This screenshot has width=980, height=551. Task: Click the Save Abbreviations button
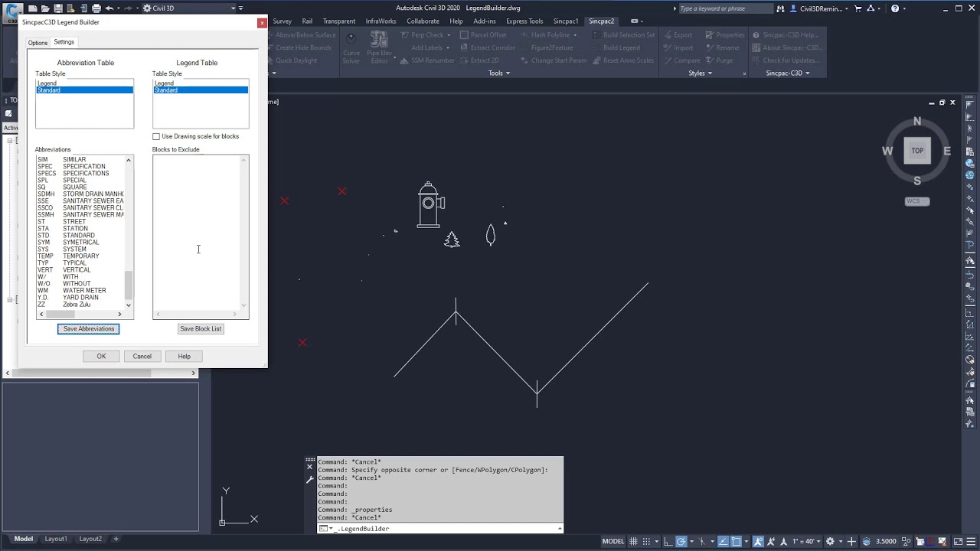[x=89, y=328]
